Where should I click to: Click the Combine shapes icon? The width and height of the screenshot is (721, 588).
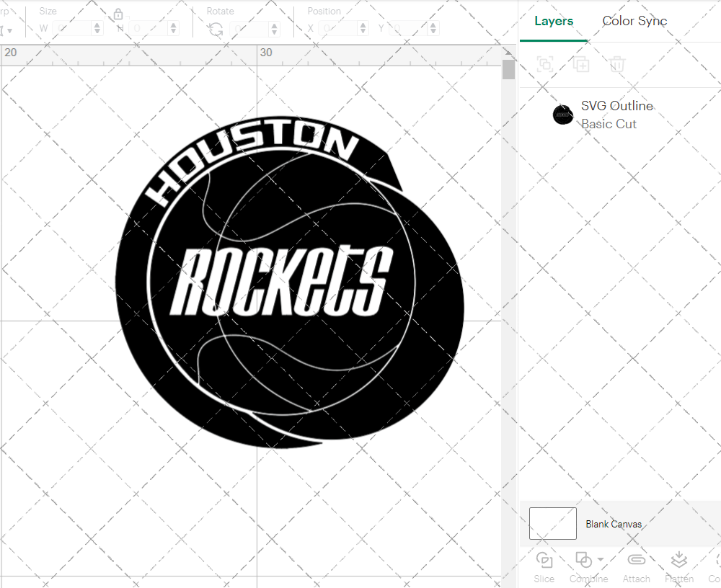(584, 560)
